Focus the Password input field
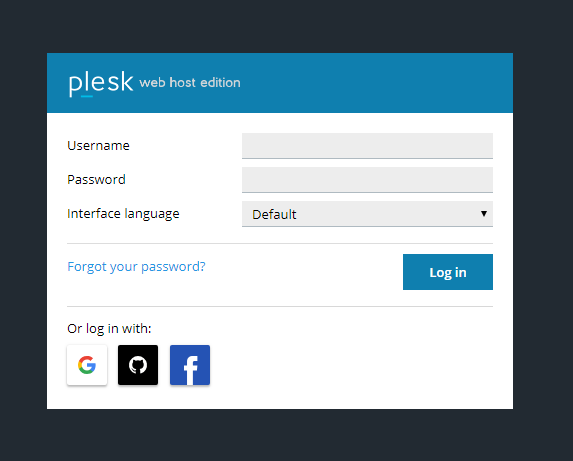Screen dimensions: 573x461 tap(367, 180)
